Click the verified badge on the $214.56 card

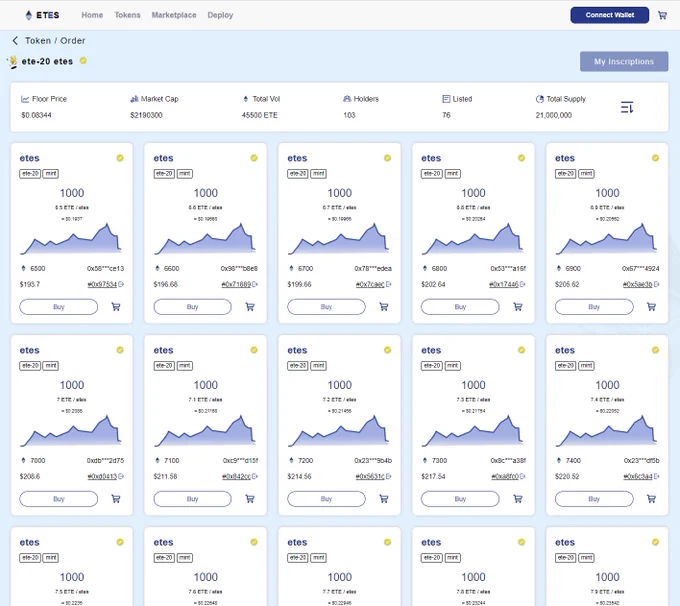pos(388,350)
